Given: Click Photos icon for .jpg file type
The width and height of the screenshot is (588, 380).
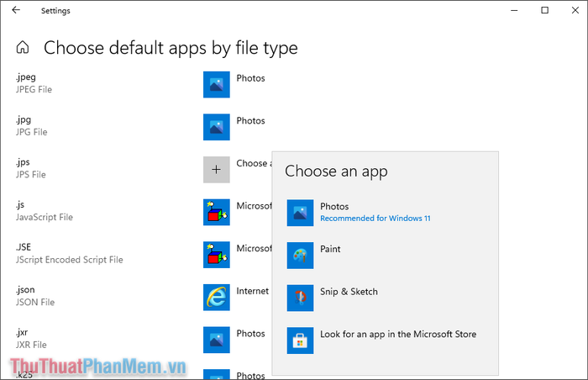Looking at the screenshot, I should click(217, 127).
